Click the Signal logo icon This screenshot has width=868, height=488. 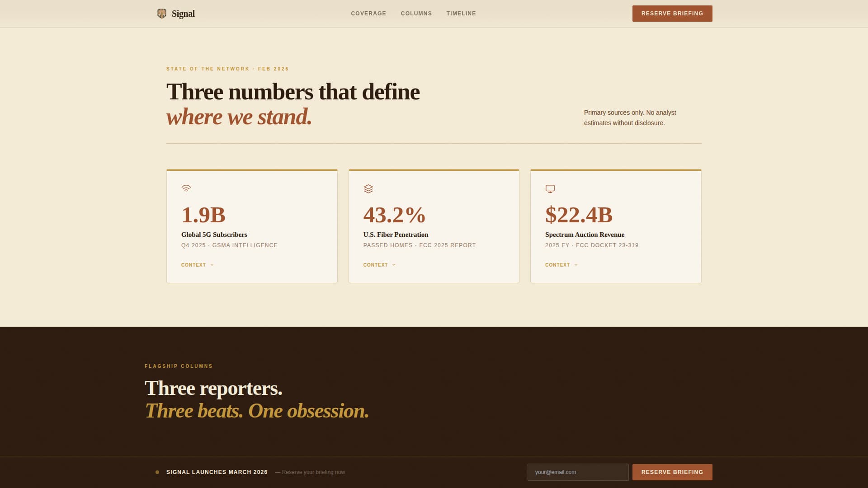tap(161, 14)
